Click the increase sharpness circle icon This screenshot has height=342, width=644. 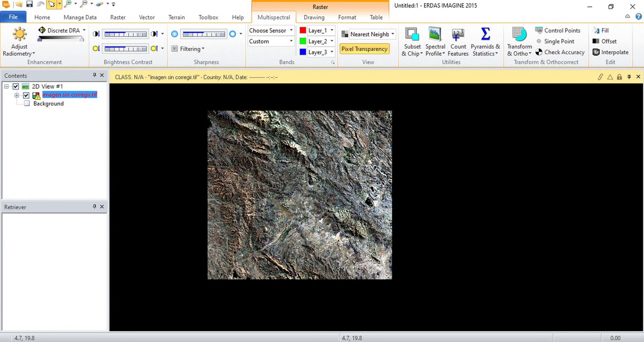pyautogui.click(x=233, y=34)
